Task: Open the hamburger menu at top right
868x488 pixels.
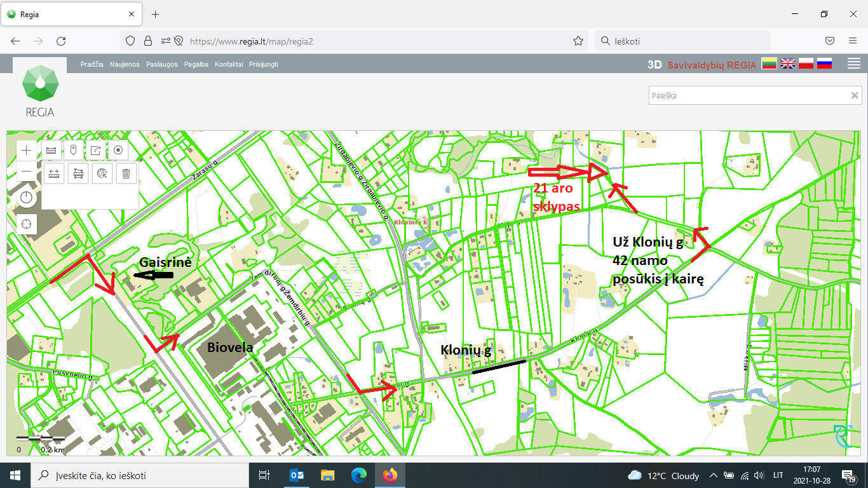Action: (x=854, y=64)
